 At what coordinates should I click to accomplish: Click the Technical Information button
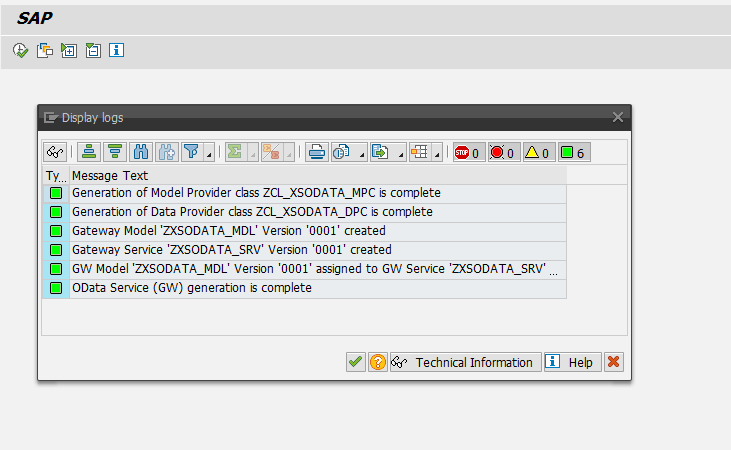[x=466, y=362]
